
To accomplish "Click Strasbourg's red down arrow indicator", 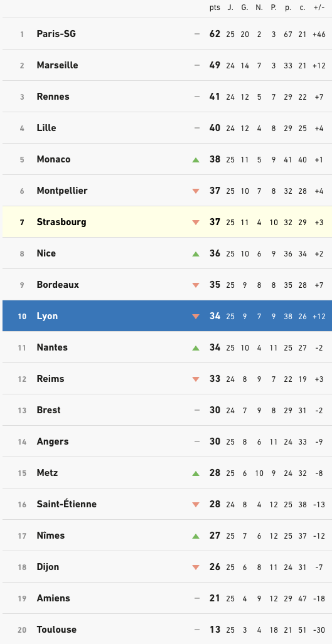I will 196,222.
